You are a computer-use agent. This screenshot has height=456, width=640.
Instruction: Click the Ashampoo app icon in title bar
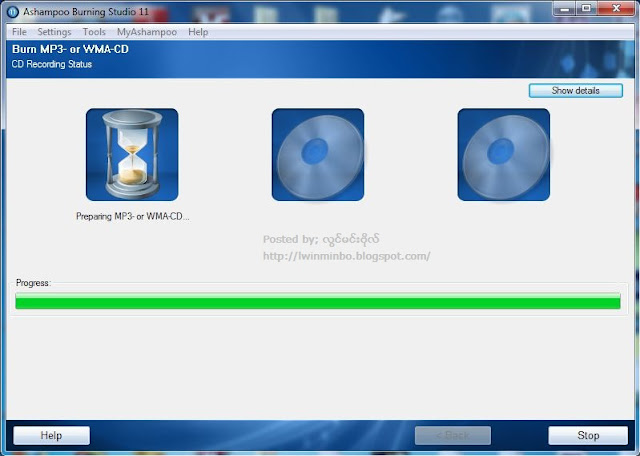[x=13, y=12]
